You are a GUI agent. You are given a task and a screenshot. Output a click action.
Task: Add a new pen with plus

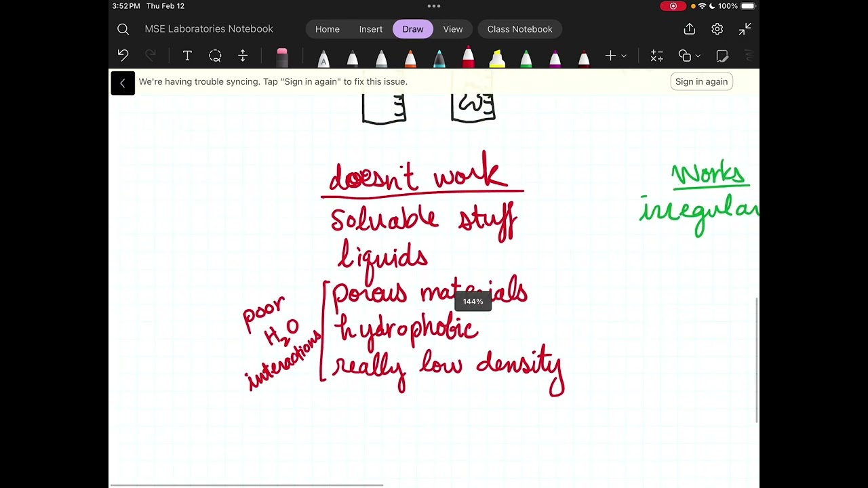[x=610, y=56]
